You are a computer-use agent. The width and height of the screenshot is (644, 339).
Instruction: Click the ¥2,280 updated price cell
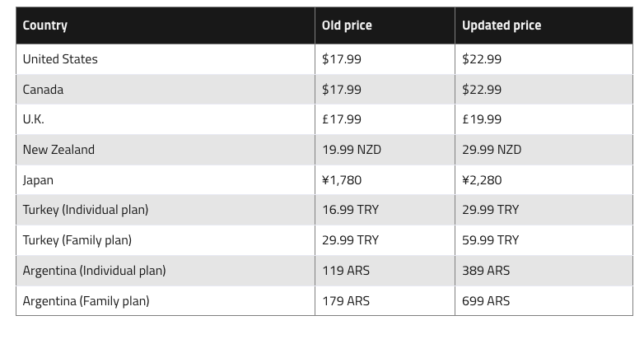tap(544, 180)
